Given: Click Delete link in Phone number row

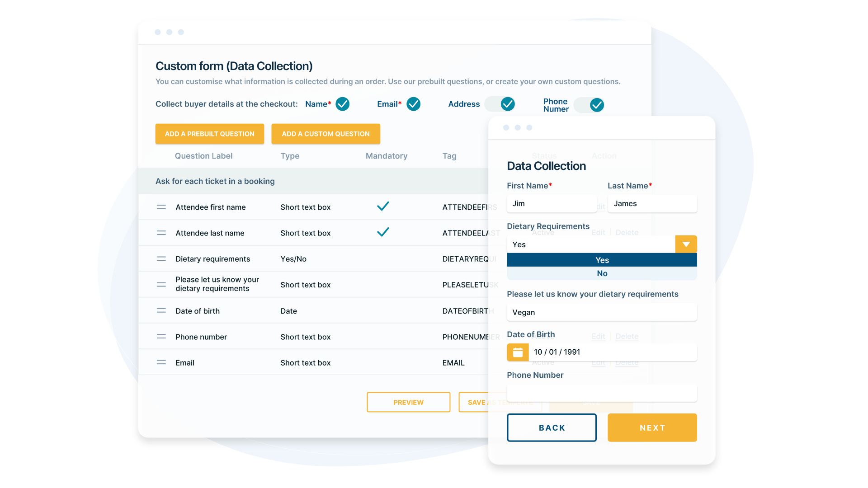Looking at the screenshot, I should coord(627,336).
